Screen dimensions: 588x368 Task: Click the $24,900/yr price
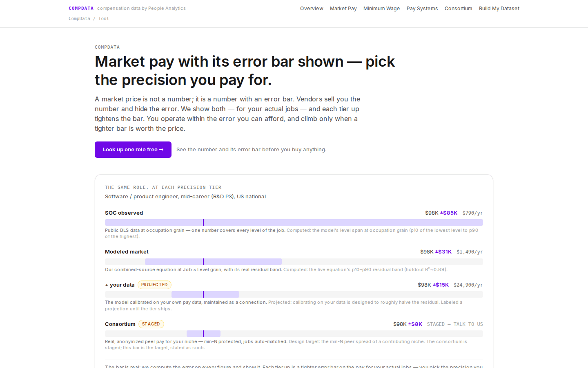point(468,285)
